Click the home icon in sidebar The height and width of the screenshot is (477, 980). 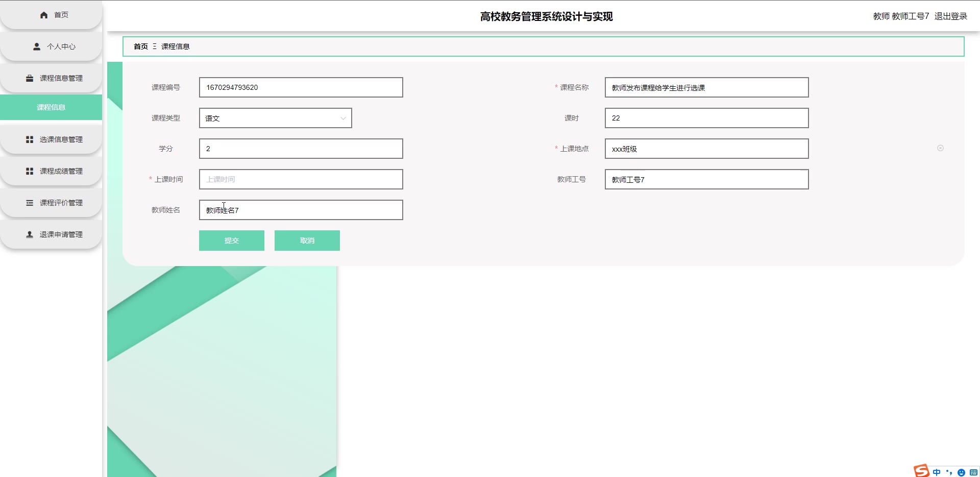click(44, 15)
